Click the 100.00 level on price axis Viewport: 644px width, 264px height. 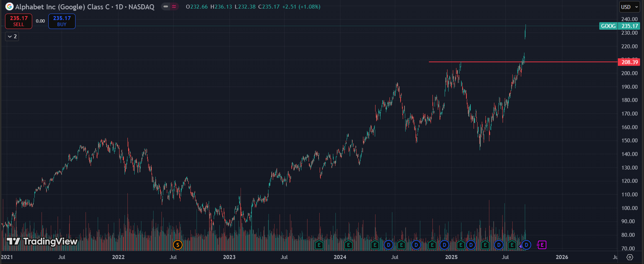click(x=630, y=208)
